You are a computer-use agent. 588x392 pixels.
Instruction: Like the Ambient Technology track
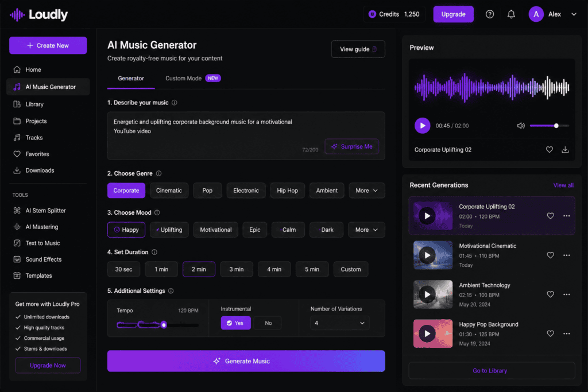tap(550, 294)
